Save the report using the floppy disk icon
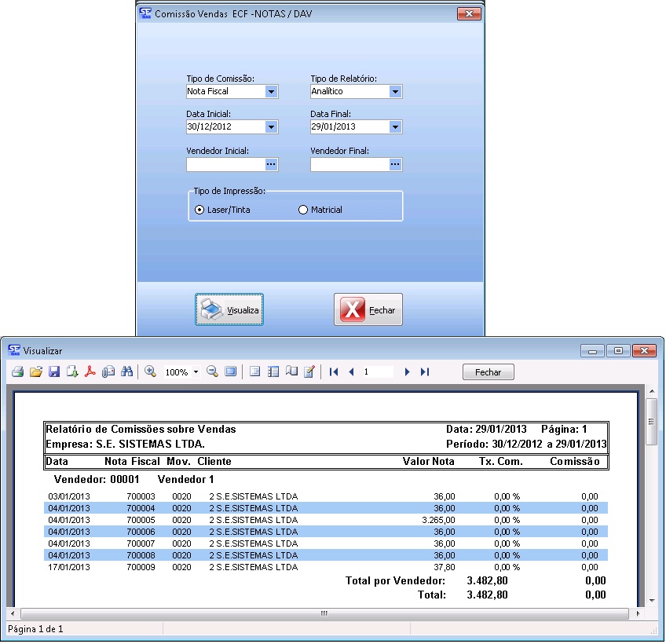This screenshot has height=644, width=666. coord(54,372)
